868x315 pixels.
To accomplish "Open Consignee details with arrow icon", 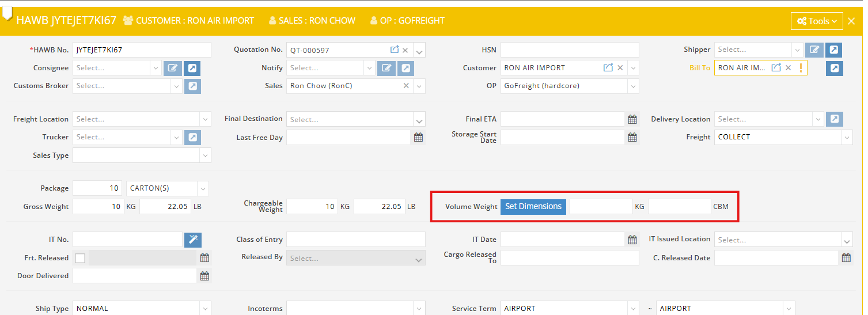I will pos(192,68).
